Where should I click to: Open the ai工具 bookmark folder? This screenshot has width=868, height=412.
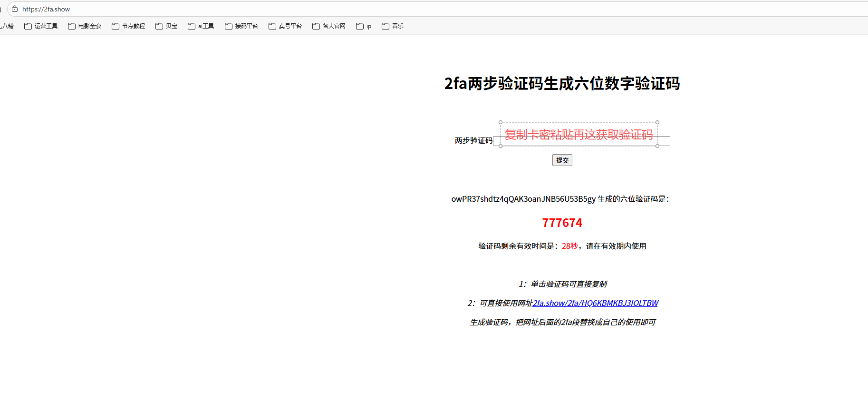pos(201,26)
